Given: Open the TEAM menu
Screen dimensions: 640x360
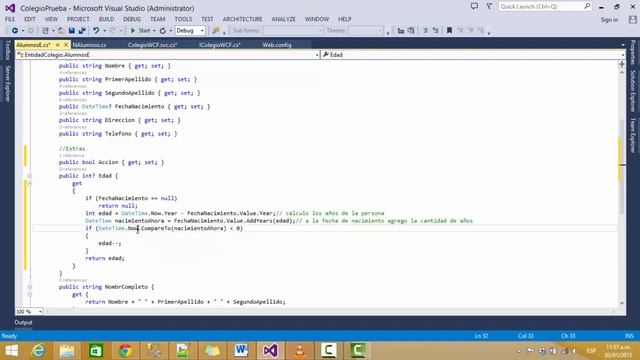Looking at the screenshot, I should [158, 19].
